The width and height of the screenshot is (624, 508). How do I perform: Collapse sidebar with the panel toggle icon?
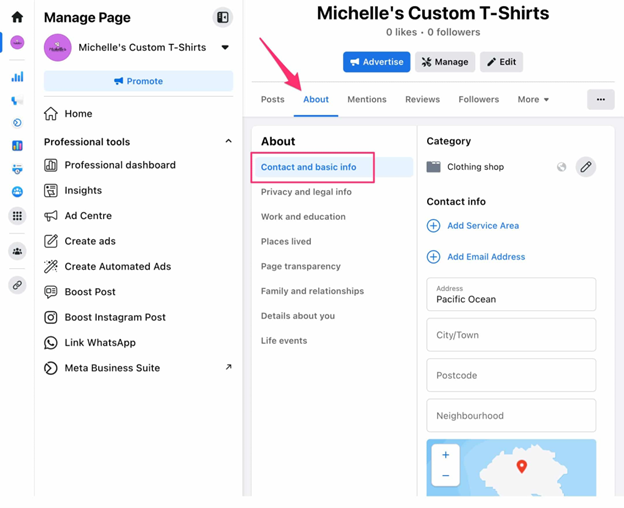[x=222, y=18]
